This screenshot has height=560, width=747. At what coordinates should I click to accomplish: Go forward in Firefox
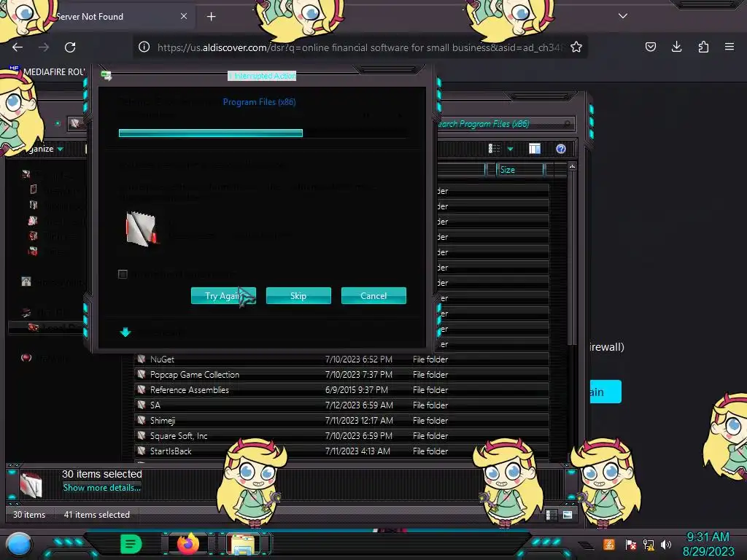[x=44, y=47]
